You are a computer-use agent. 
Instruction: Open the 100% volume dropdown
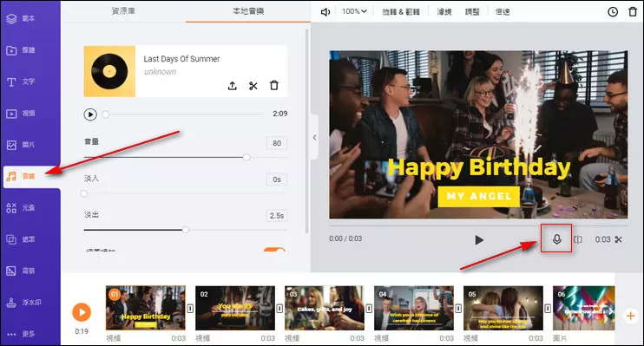[x=354, y=11]
